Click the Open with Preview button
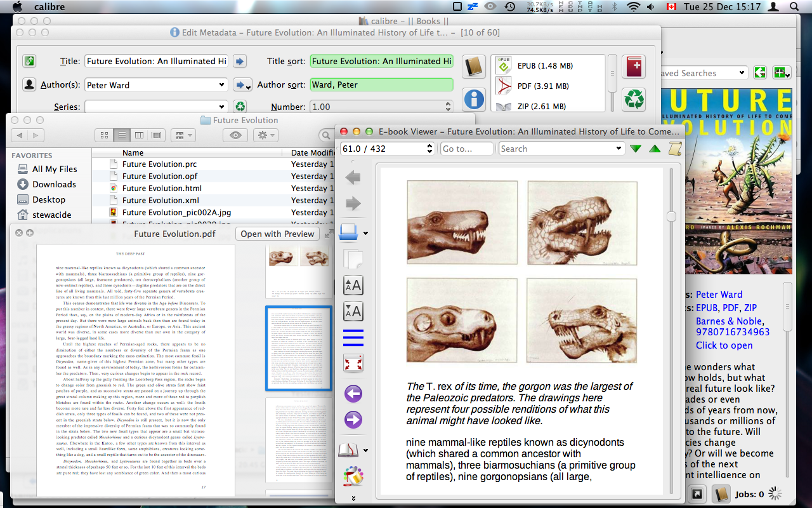 [x=277, y=234]
